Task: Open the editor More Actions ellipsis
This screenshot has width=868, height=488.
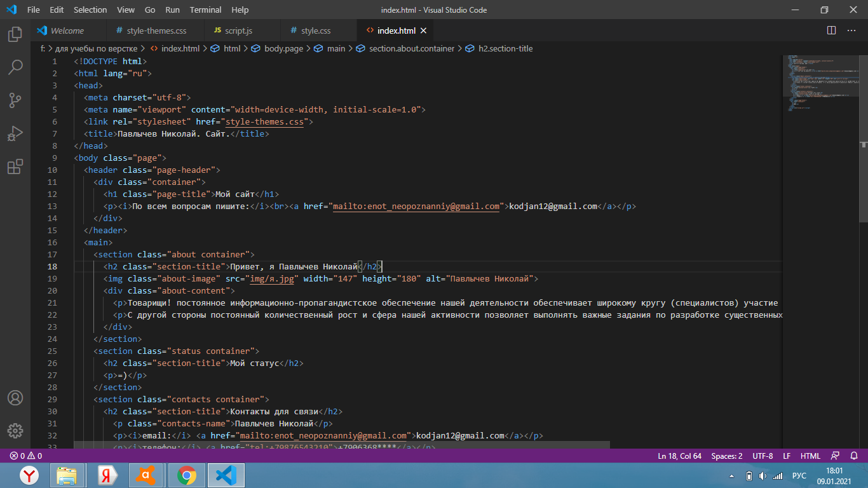Action: pos(851,30)
